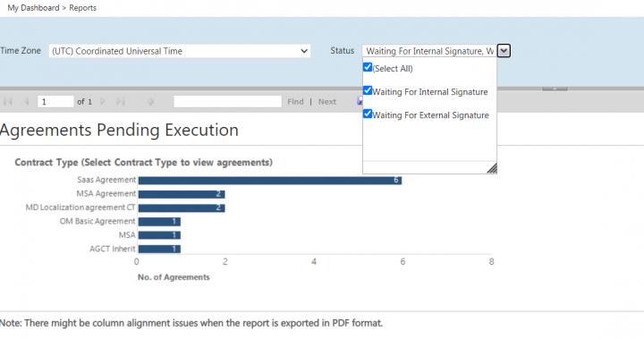Viewport: 644px width, 339px height.
Task: Click the back to parent report arrow
Action: 150,101
